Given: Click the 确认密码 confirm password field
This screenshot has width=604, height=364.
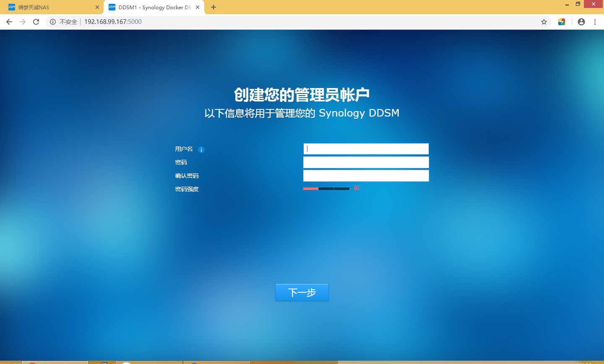Looking at the screenshot, I should click(366, 176).
